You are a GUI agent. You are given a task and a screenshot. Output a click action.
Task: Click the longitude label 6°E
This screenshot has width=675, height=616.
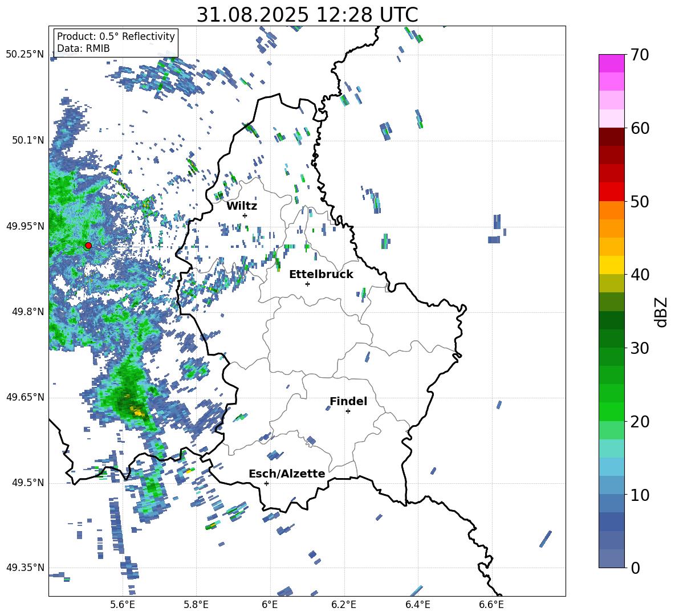270,605
